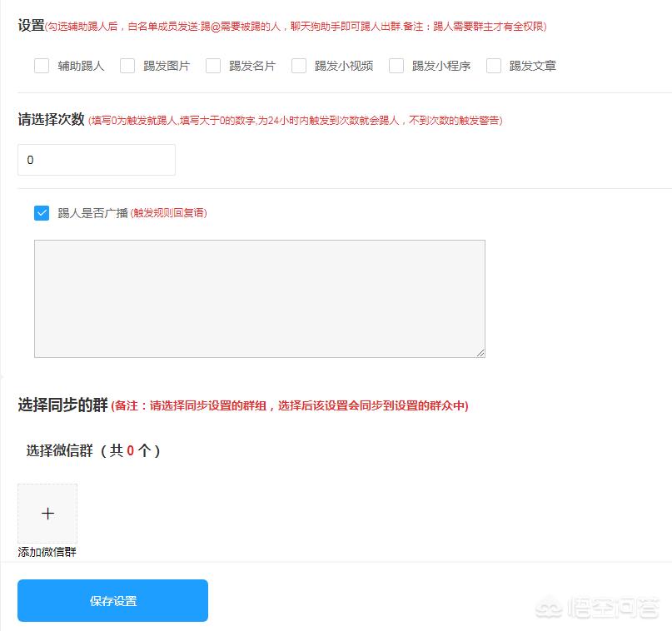The width and height of the screenshot is (672, 631).
Task: Click the 保存设置 button
Action: coord(112,600)
